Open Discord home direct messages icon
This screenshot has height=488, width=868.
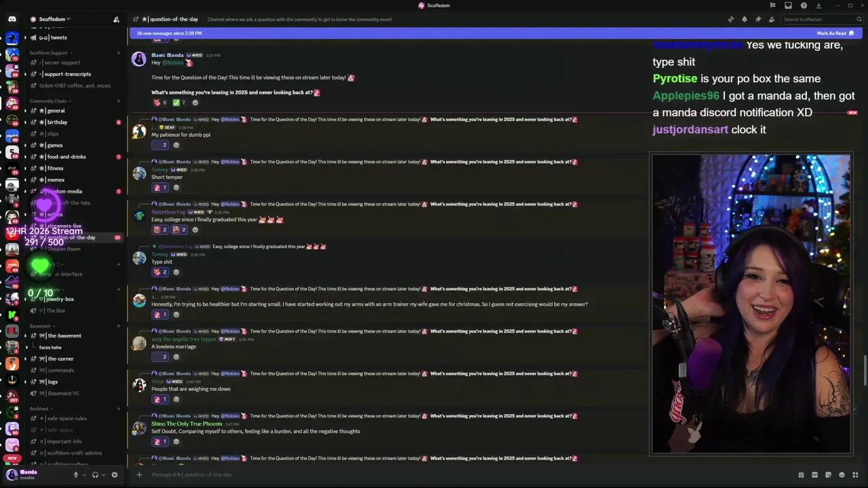(12, 19)
